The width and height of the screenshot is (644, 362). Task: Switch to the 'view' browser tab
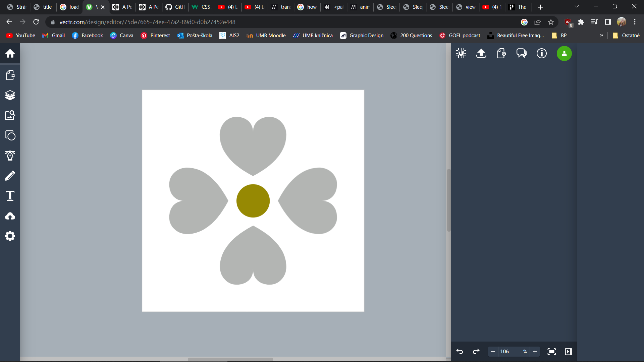pyautogui.click(x=467, y=7)
